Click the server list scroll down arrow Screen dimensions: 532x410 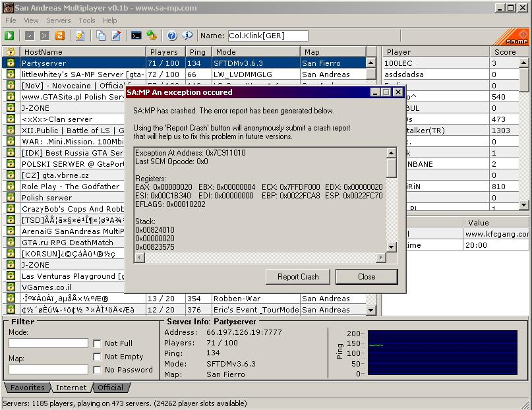pos(371,310)
